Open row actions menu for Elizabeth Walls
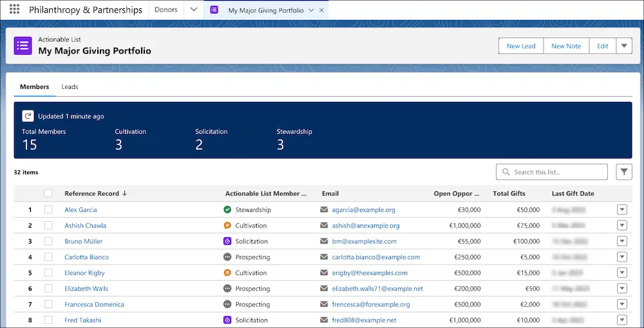This screenshot has height=328, width=644. [x=622, y=289]
